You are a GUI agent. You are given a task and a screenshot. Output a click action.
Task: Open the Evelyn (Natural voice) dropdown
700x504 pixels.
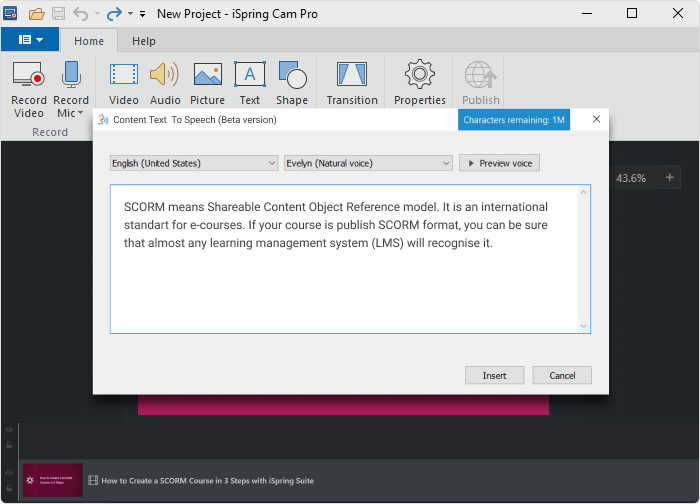pos(368,163)
